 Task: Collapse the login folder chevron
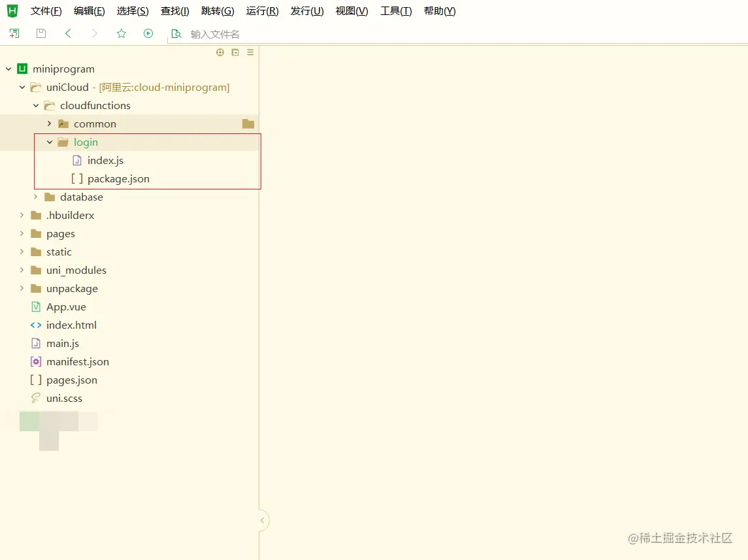click(x=49, y=142)
